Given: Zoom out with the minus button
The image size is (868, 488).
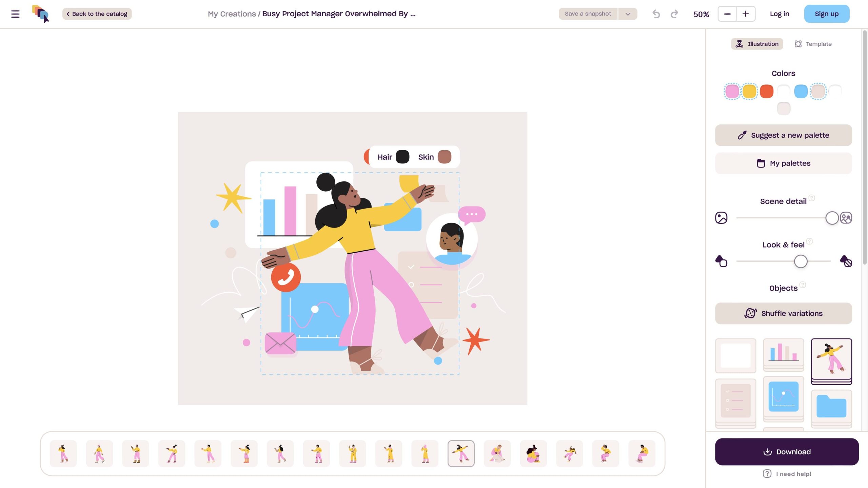Looking at the screenshot, I should (x=727, y=14).
